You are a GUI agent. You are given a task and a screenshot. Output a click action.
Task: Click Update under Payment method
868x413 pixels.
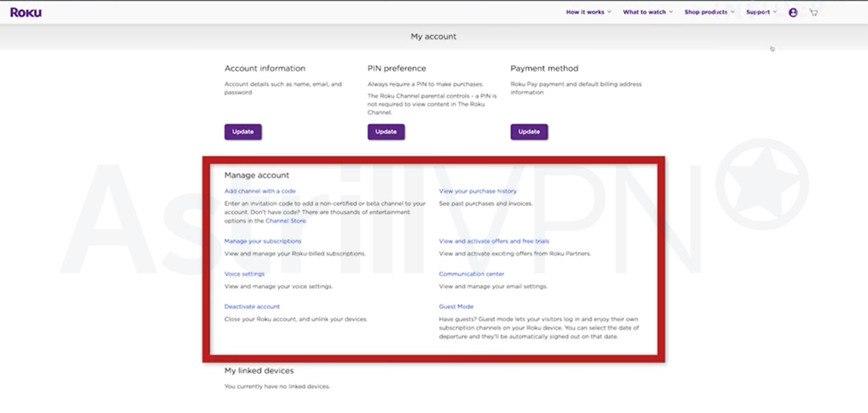coord(529,132)
